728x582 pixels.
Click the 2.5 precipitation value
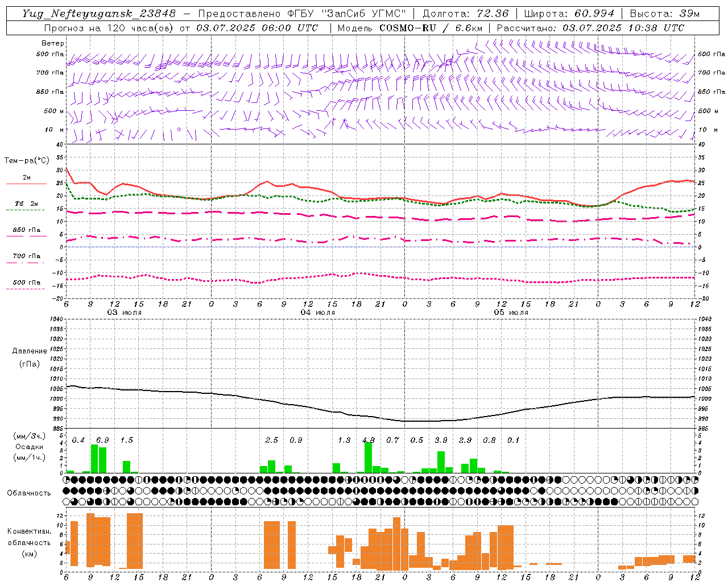272,440
